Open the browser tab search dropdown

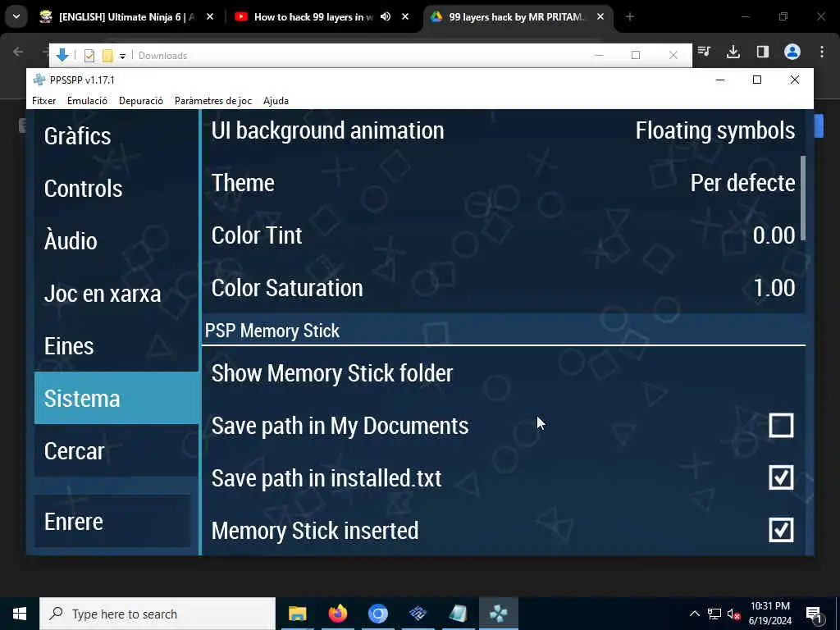pos(16,16)
